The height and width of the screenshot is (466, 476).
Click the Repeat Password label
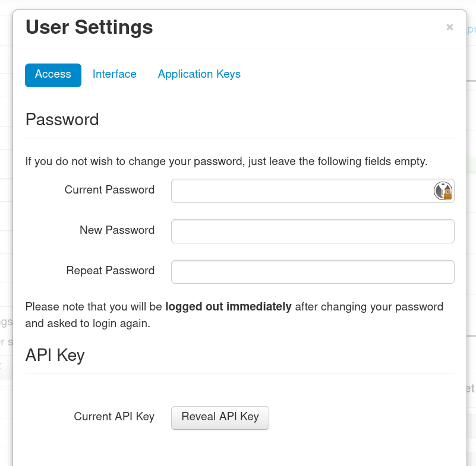[x=110, y=271]
